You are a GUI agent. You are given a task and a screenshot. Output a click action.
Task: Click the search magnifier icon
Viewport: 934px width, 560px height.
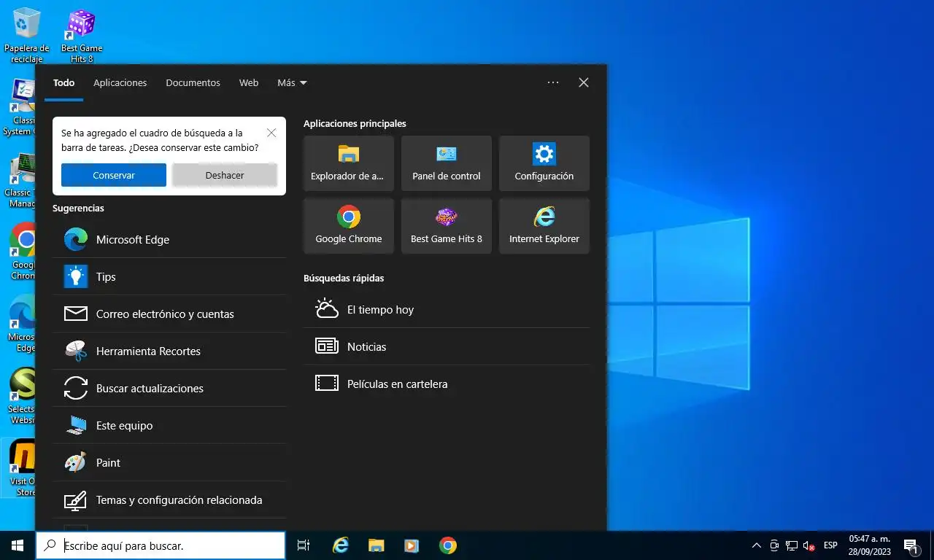point(50,545)
